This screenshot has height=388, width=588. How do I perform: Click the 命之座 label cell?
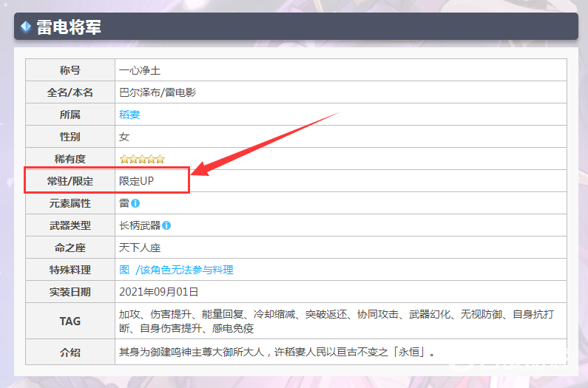[x=70, y=248]
